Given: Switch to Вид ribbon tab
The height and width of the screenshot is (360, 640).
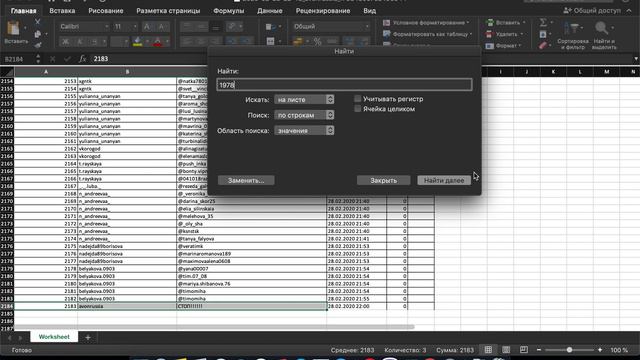Looking at the screenshot, I should tap(369, 11).
